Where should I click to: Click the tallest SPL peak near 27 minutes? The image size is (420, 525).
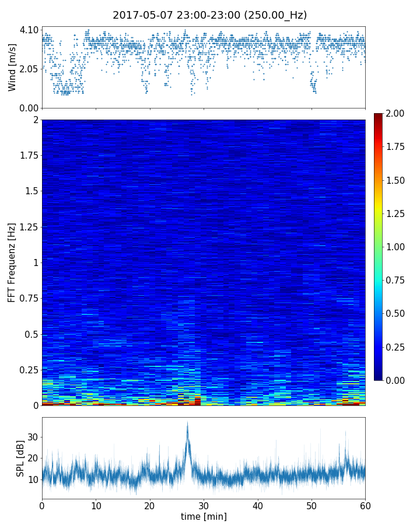tap(187, 423)
